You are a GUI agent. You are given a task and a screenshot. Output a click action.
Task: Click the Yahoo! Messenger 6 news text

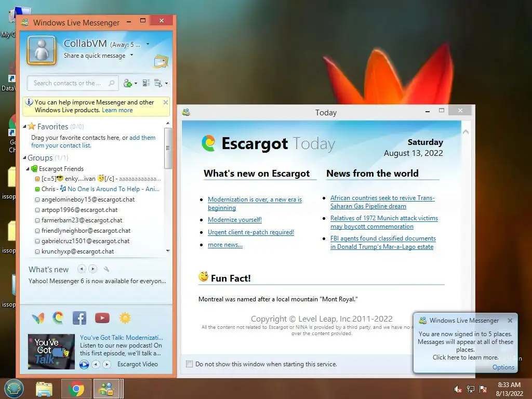(x=97, y=281)
